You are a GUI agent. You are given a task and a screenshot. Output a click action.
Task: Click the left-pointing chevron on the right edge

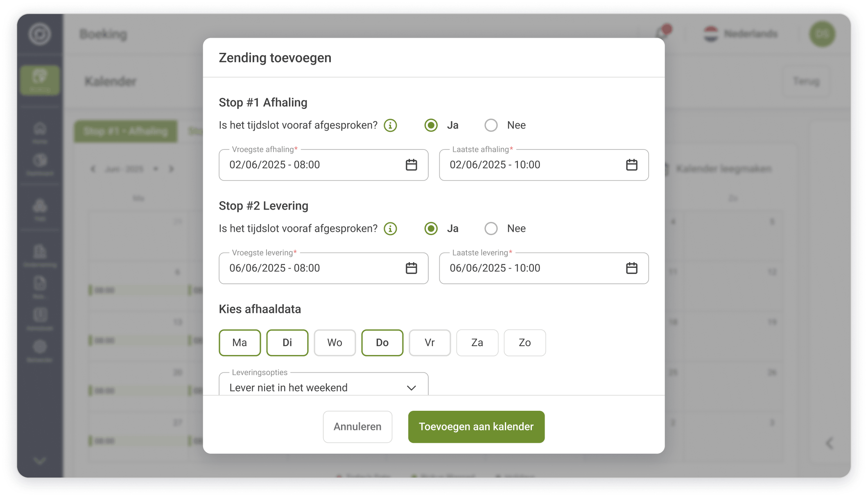[x=830, y=443]
